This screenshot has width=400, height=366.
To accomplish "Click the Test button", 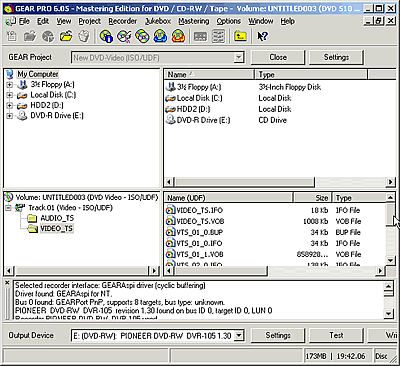I will (336, 335).
